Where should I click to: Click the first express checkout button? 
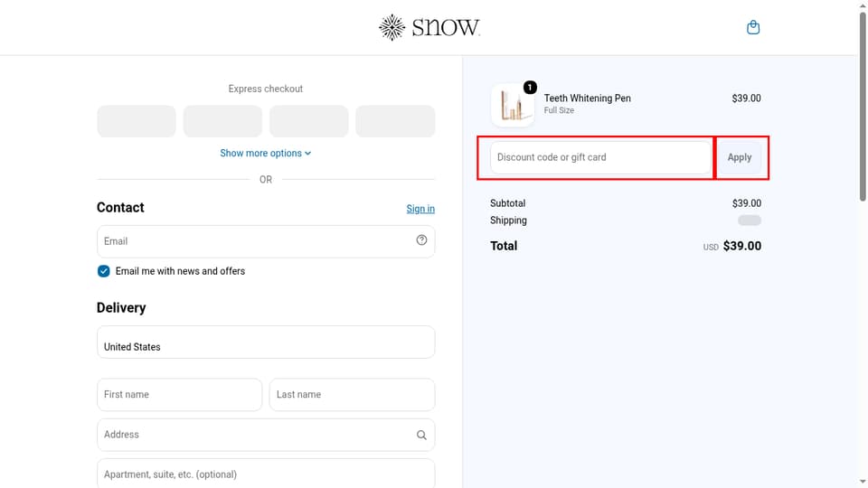click(x=137, y=121)
